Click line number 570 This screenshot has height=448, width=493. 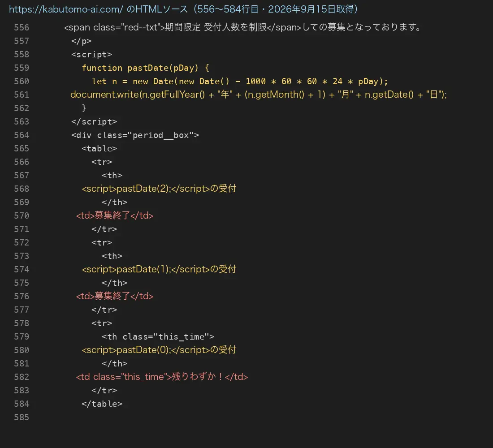22,215
